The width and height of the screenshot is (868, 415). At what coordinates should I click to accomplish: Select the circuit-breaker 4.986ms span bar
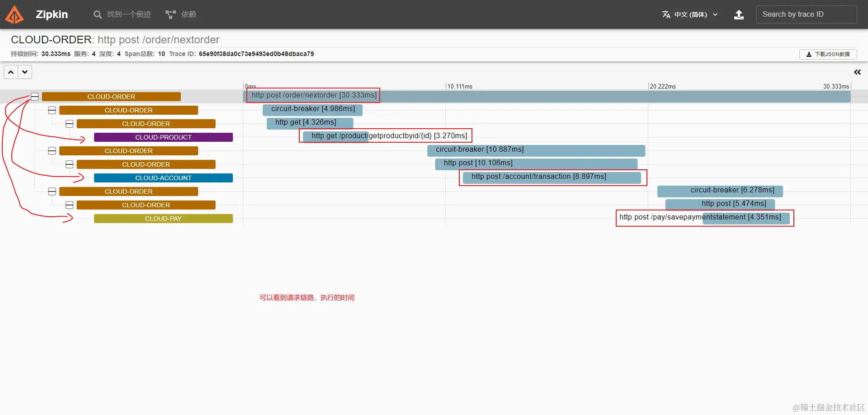(312, 110)
